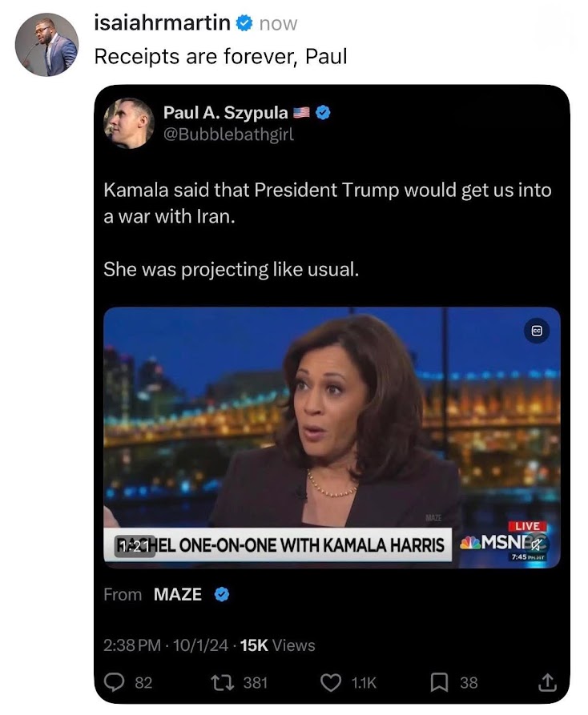Open the @Bubblebathgirl handle
Screen dimensions: 588x715
coord(228,134)
